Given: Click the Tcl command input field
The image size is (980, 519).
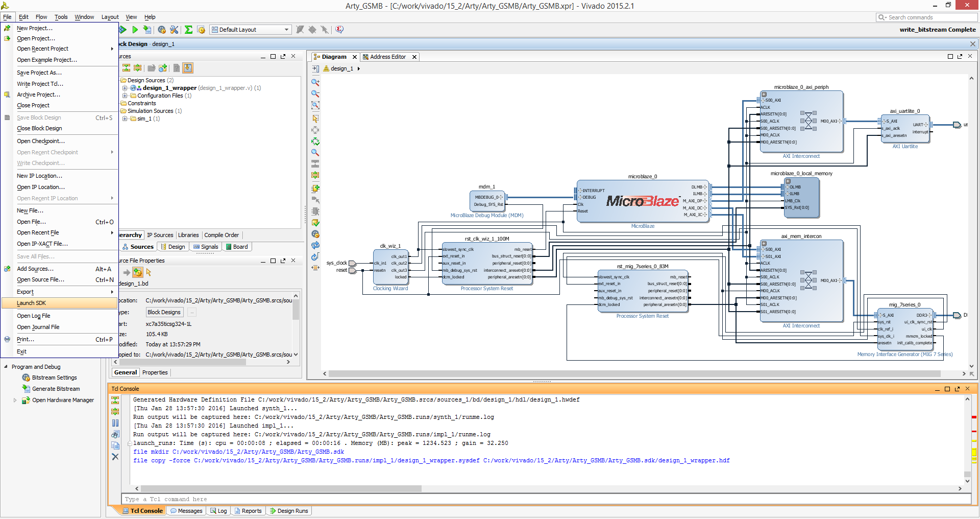Looking at the screenshot, I should (x=546, y=499).
